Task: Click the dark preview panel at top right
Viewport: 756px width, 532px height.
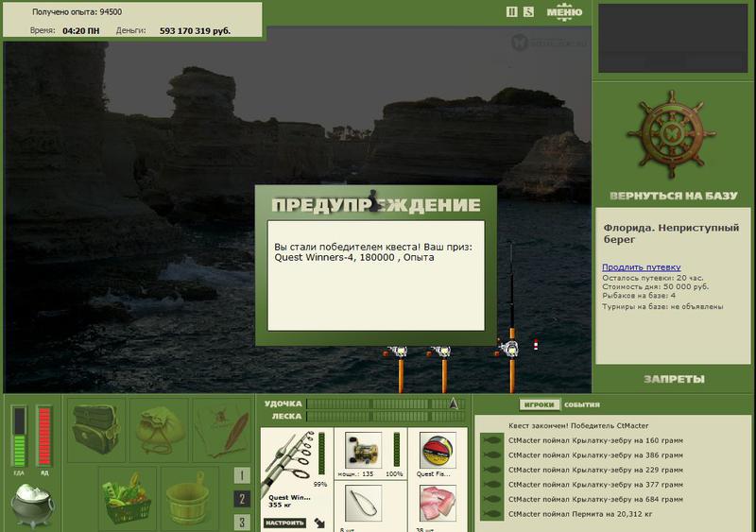Action: click(673, 38)
